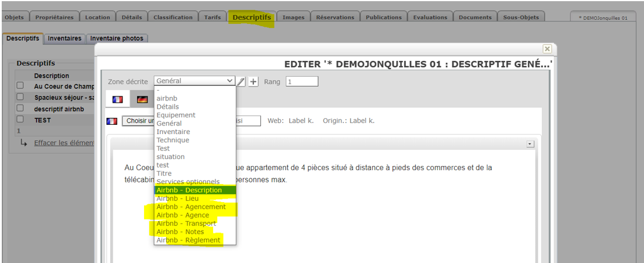Image resolution: width=644 pixels, height=263 pixels.
Task: Click the 'Effacer les éléments' link
Action: coord(64,143)
